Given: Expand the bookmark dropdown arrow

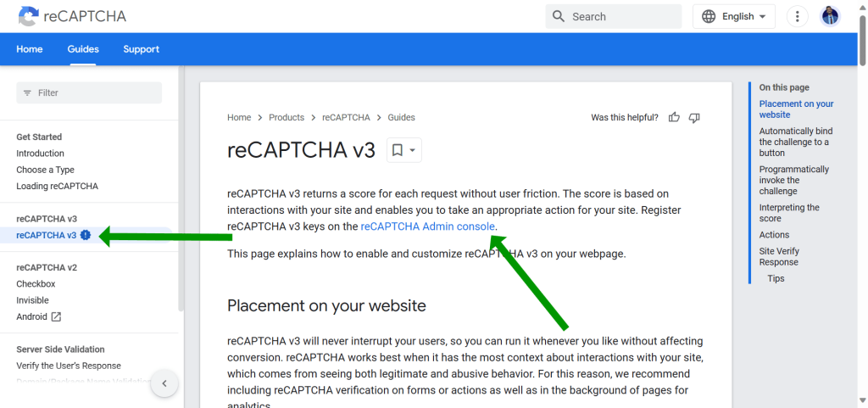Looking at the screenshot, I should point(412,150).
